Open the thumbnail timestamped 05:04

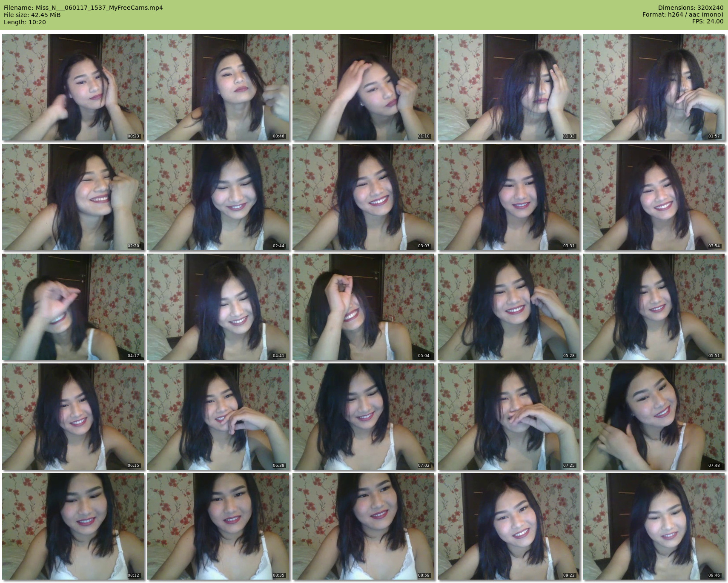click(364, 307)
